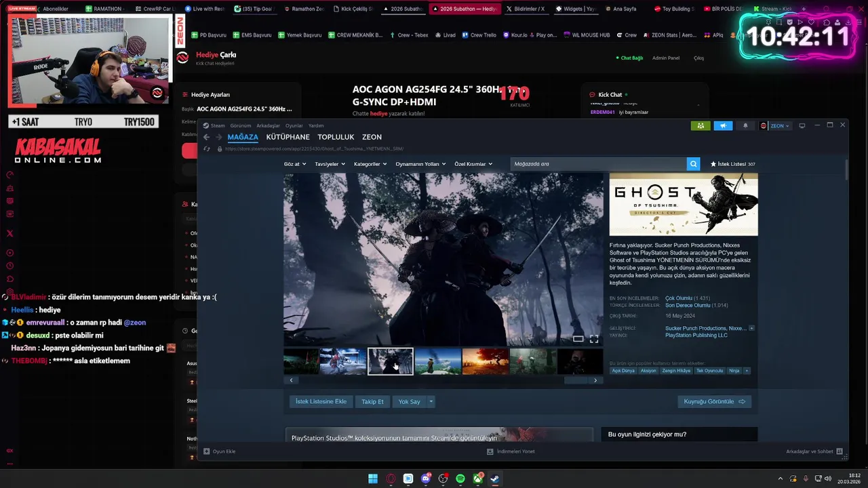Open PlayStation Publishing LLC publisher link
Viewport: 868px width, 488px height.
(x=696, y=335)
